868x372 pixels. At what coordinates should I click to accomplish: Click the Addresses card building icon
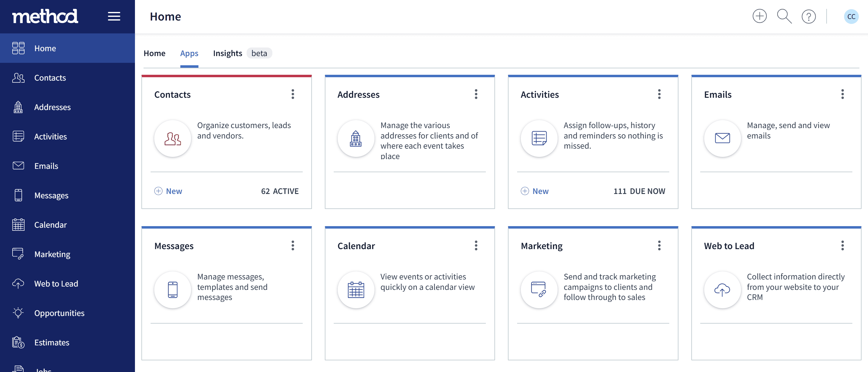356,139
